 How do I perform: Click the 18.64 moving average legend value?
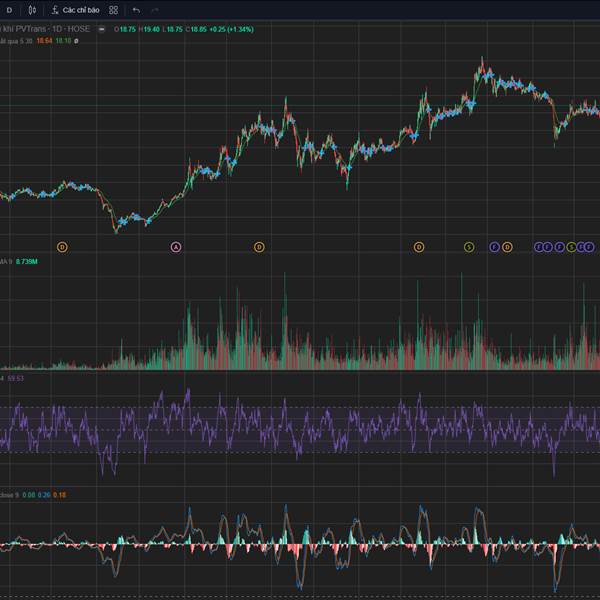pyautogui.click(x=45, y=40)
